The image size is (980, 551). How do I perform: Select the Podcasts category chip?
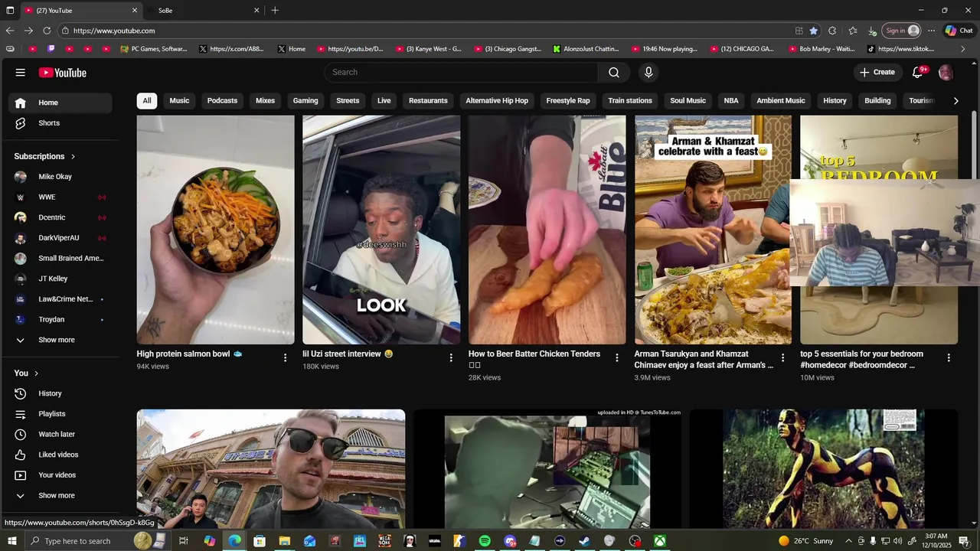click(222, 100)
